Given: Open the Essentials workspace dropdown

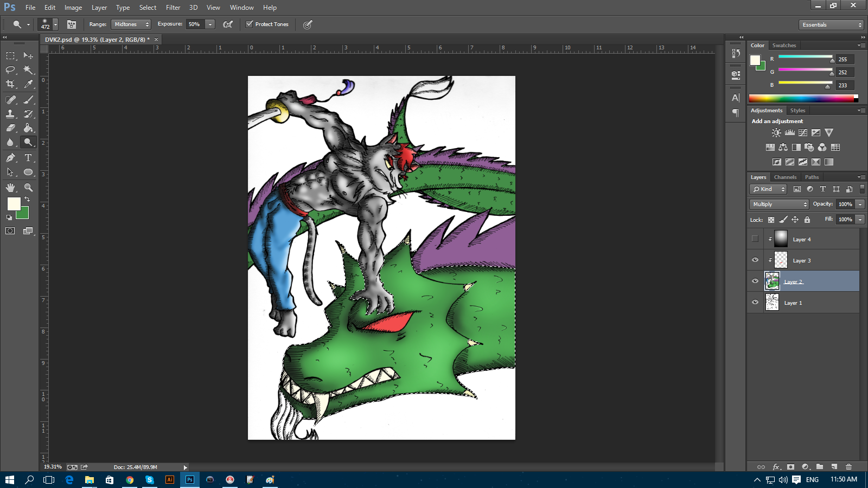Looking at the screenshot, I should pos(831,25).
